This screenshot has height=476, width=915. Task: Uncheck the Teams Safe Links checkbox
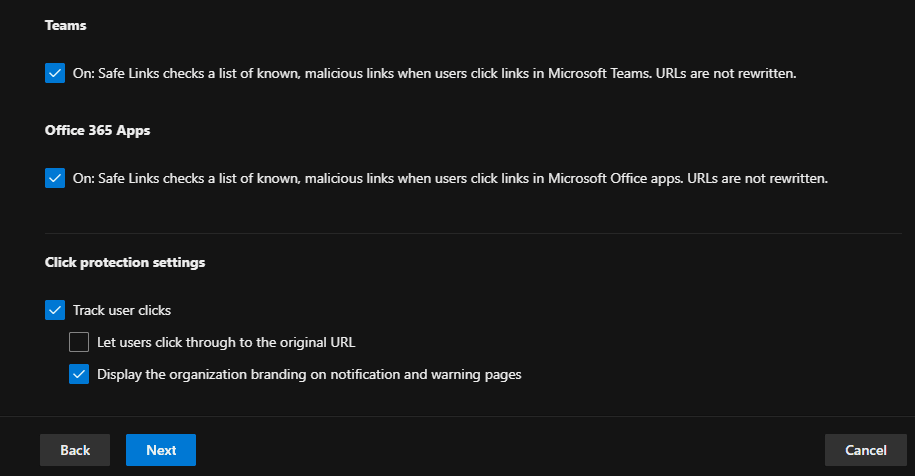pyautogui.click(x=55, y=73)
